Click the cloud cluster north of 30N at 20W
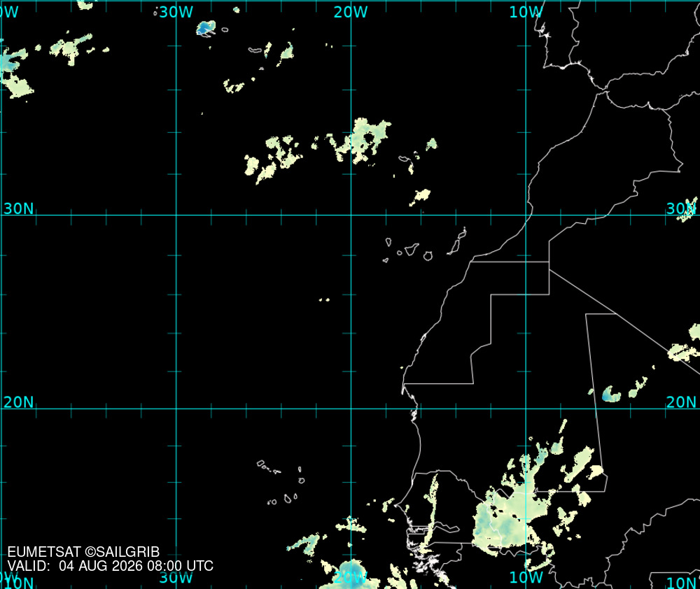The width and height of the screenshot is (700, 589). [x=362, y=141]
